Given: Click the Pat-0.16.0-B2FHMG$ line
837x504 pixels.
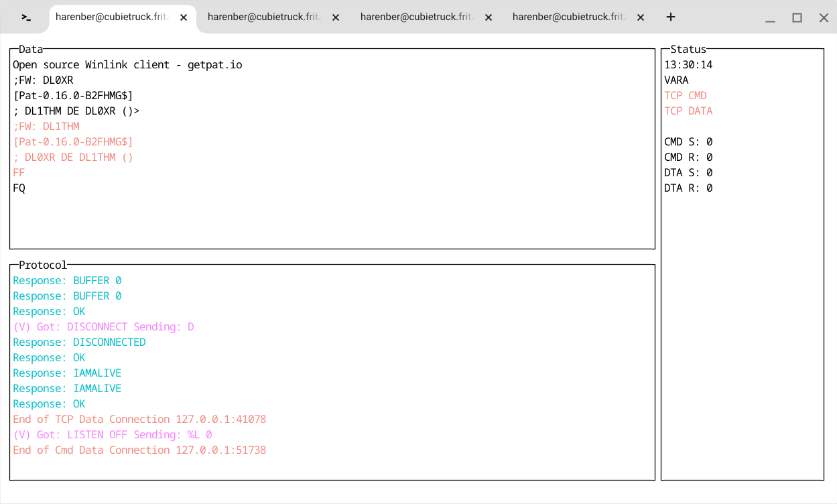Looking at the screenshot, I should point(74,95).
